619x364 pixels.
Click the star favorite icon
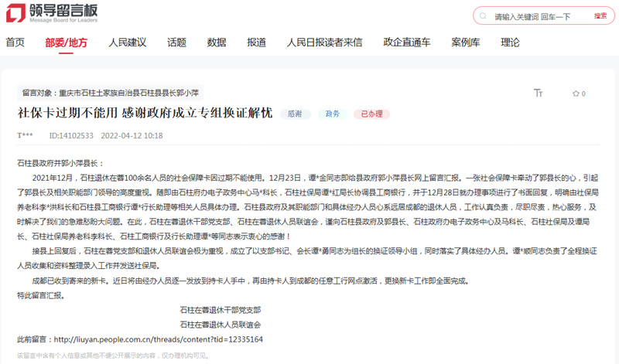(x=575, y=94)
